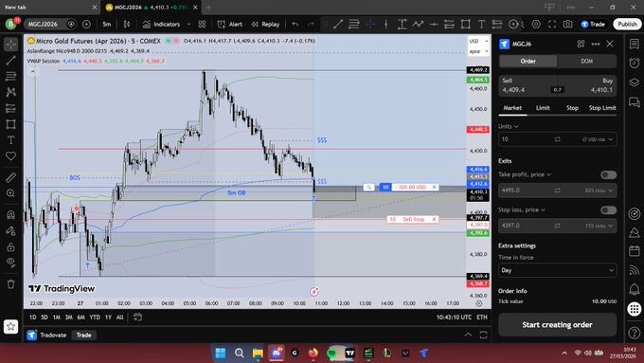644x363 pixels.
Task: Open the favorites star toolbar button
Action: [10, 326]
